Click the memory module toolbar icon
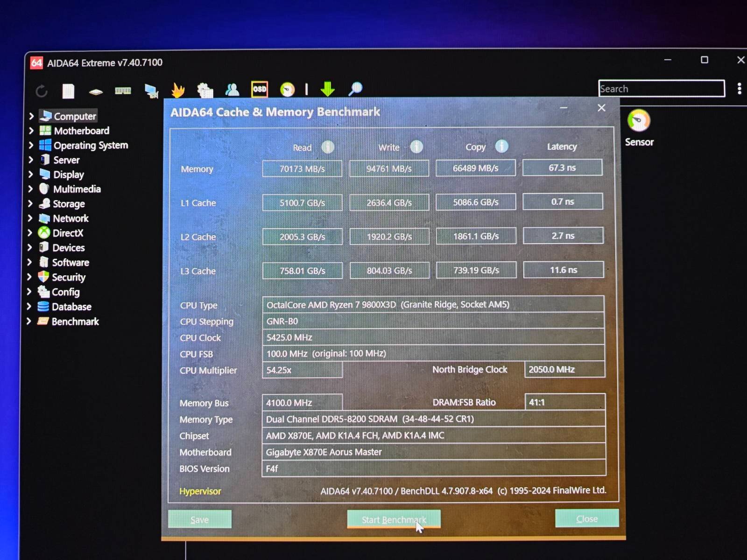This screenshot has height=560, width=747. pyautogui.click(x=123, y=91)
